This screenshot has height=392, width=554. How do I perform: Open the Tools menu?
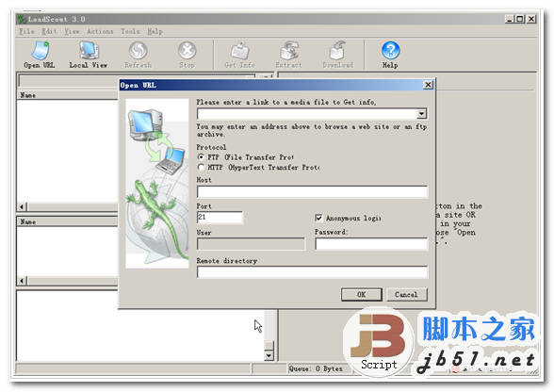click(130, 31)
